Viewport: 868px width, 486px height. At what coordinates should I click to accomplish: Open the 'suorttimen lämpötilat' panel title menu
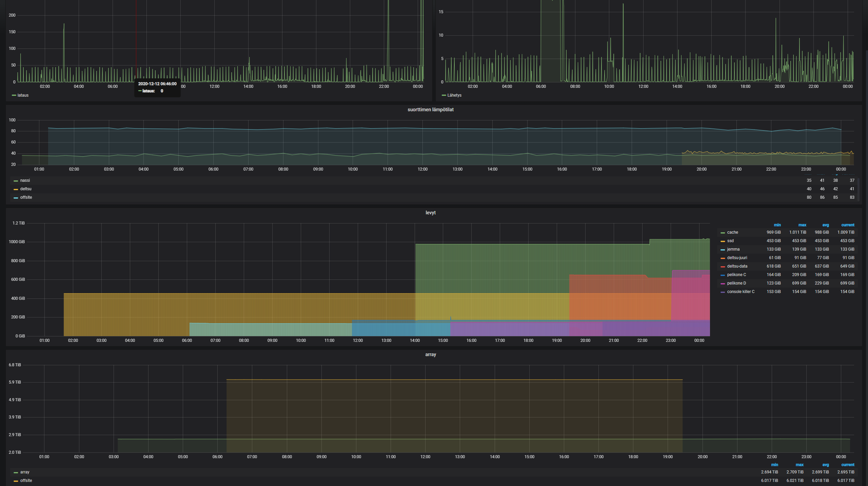click(430, 110)
